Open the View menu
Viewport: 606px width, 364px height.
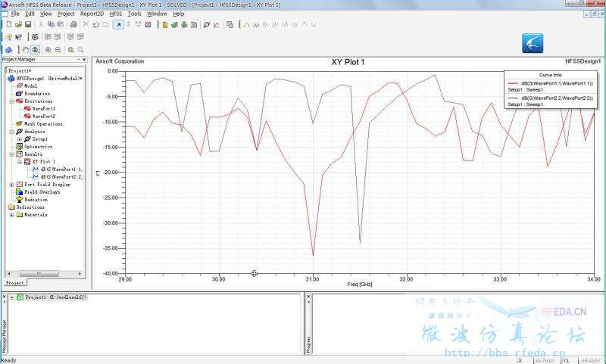pos(46,14)
